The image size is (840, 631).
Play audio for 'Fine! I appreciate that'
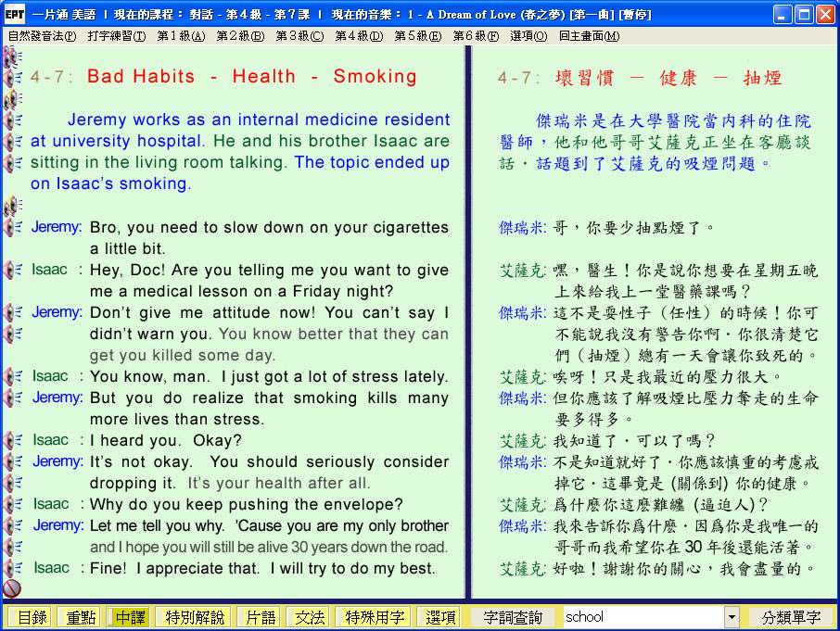(x=12, y=568)
